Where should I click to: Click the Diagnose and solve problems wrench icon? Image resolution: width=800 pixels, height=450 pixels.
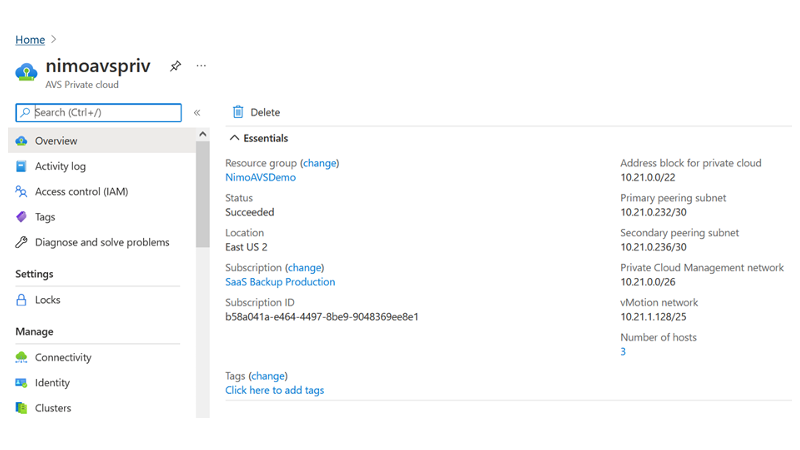tap(21, 242)
